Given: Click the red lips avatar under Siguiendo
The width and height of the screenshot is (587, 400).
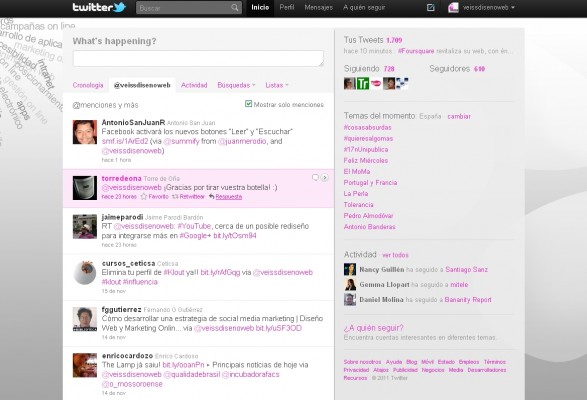Looking at the screenshot, I should click(x=376, y=84).
